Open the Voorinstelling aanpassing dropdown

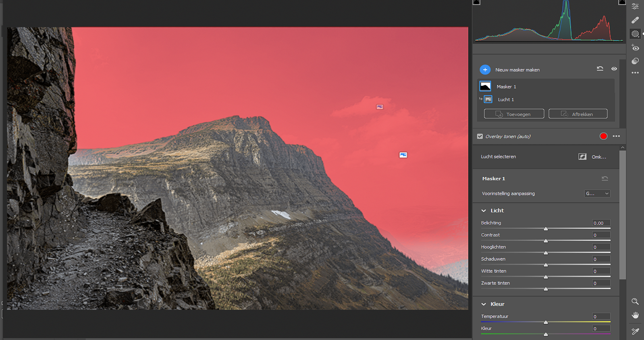point(597,193)
